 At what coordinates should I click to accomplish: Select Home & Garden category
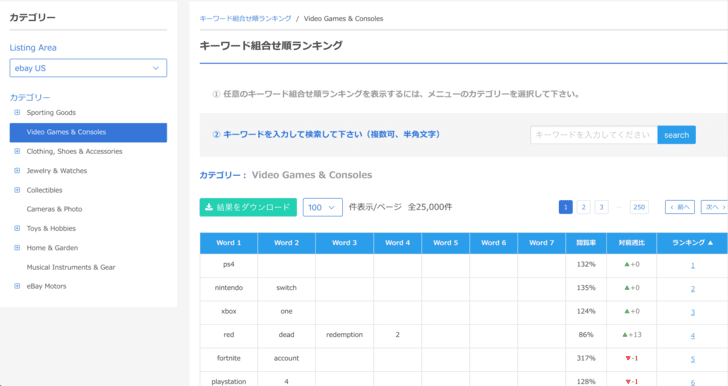coord(52,248)
